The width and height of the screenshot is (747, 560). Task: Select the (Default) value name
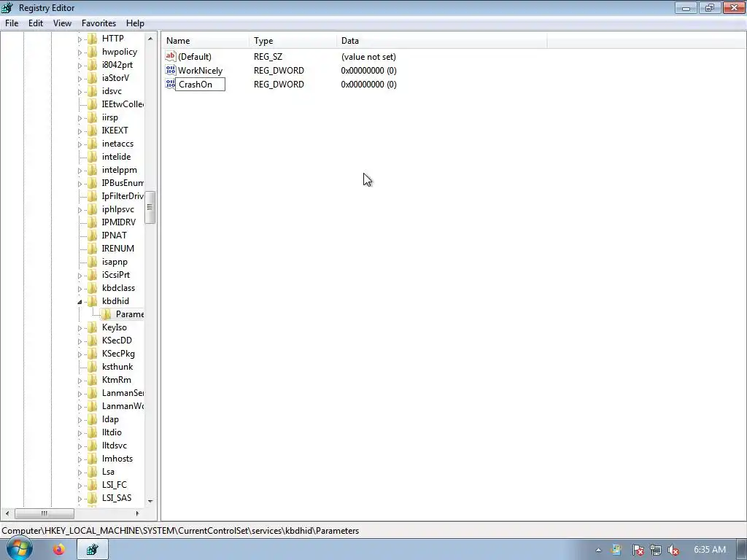[194, 57]
